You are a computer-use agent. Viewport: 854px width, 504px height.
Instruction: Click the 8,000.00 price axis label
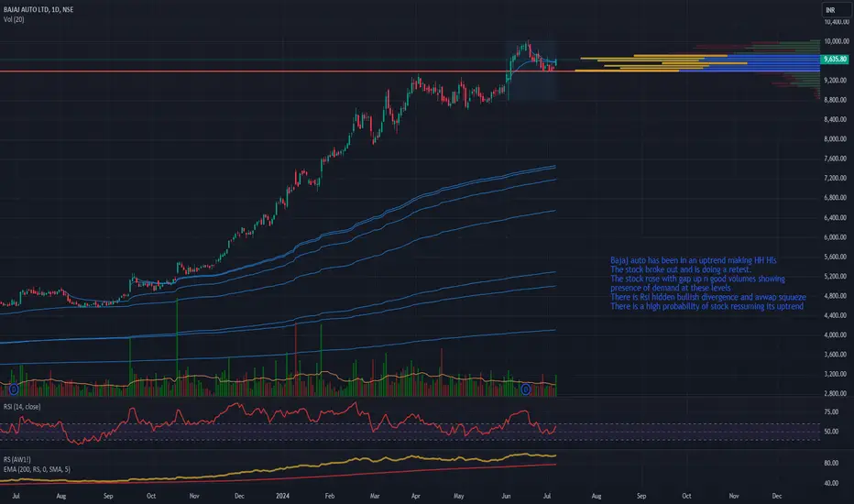[x=836, y=139]
